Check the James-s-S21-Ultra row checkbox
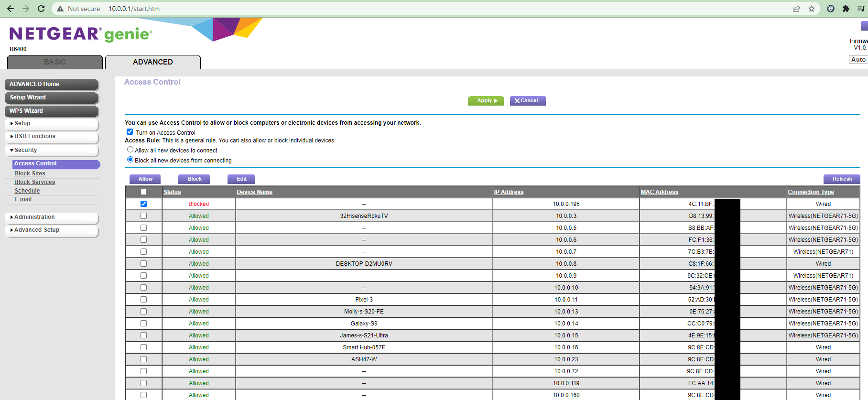 [x=143, y=335]
